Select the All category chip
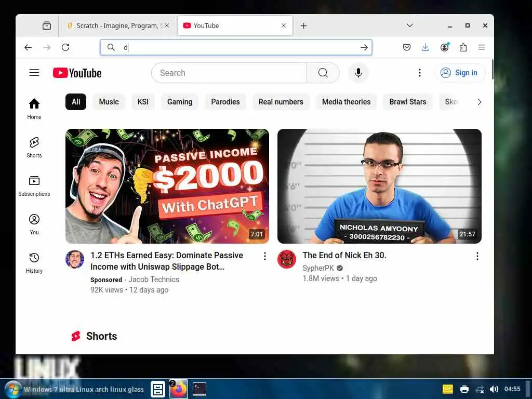 (76, 102)
